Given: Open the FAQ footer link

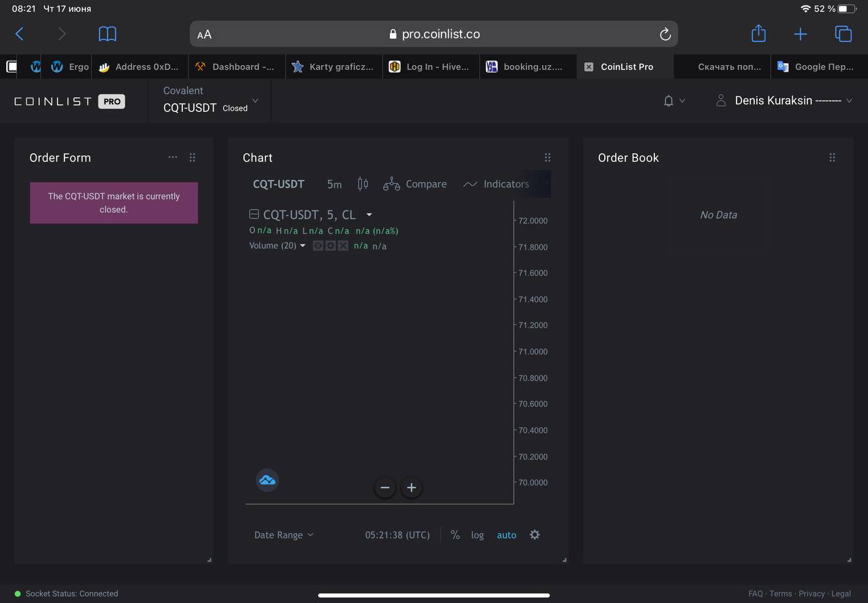Looking at the screenshot, I should click(x=755, y=594).
